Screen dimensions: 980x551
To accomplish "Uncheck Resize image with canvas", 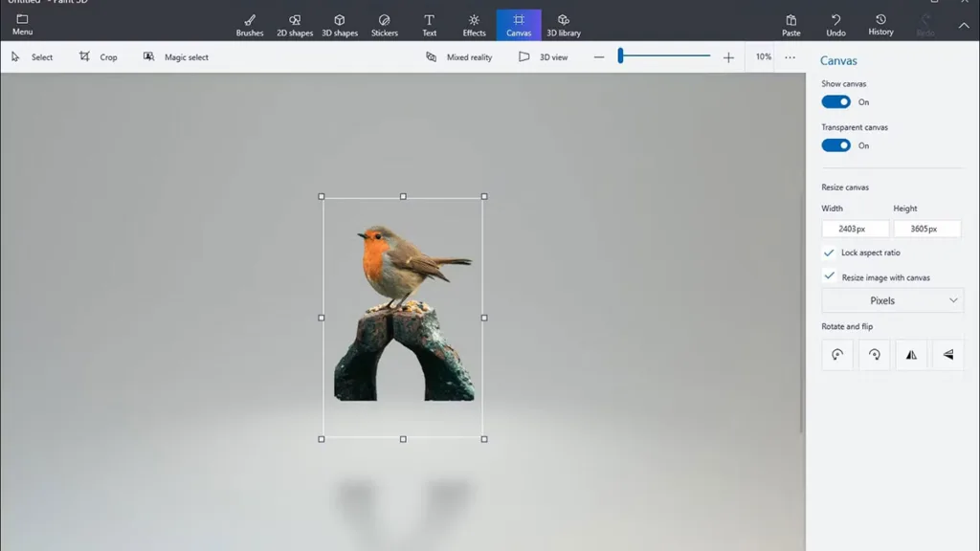I will (x=829, y=276).
